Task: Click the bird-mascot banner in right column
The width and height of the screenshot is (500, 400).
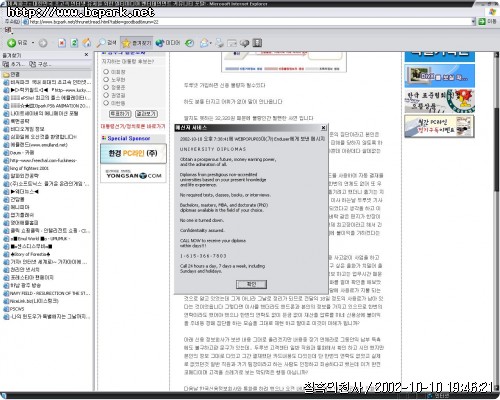Action: [x=439, y=101]
